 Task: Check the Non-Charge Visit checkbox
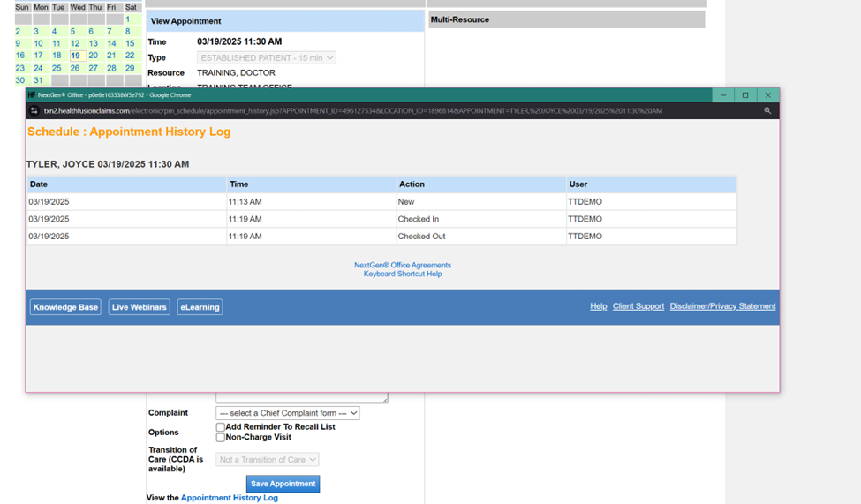coord(220,438)
